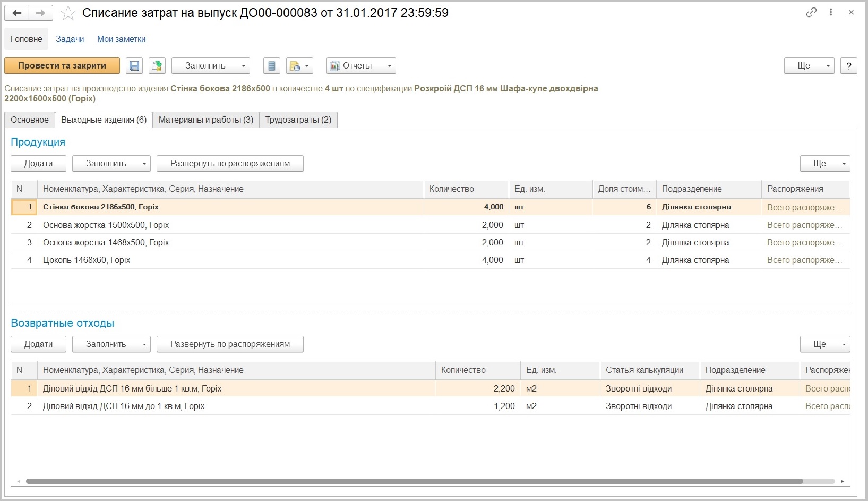This screenshot has width=868, height=501.
Task: Click Додати in the Продукция section
Action: coord(38,164)
